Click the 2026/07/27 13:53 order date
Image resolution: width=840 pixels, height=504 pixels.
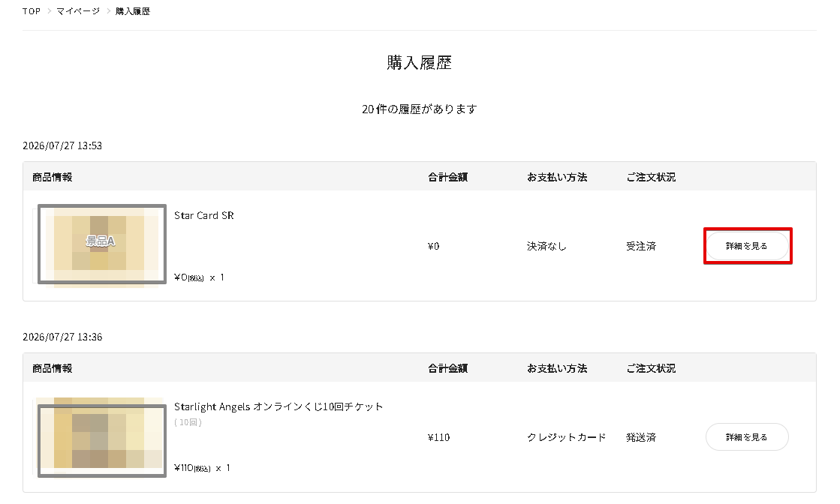[x=62, y=145]
